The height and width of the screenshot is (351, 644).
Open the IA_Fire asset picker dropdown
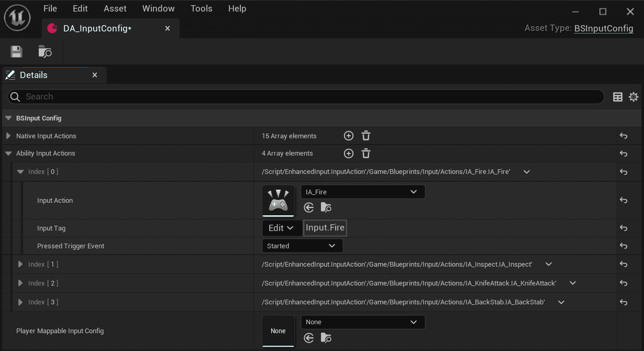[x=363, y=192]
